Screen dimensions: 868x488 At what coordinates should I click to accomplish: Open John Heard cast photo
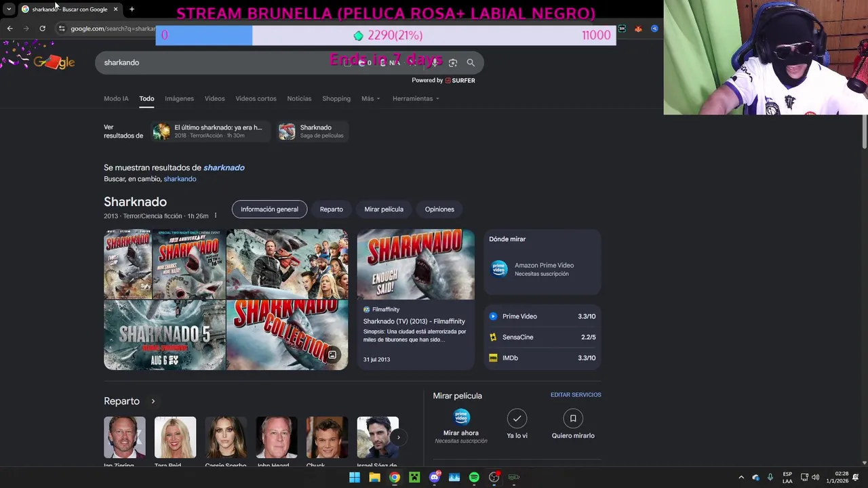tap(277, 438)
